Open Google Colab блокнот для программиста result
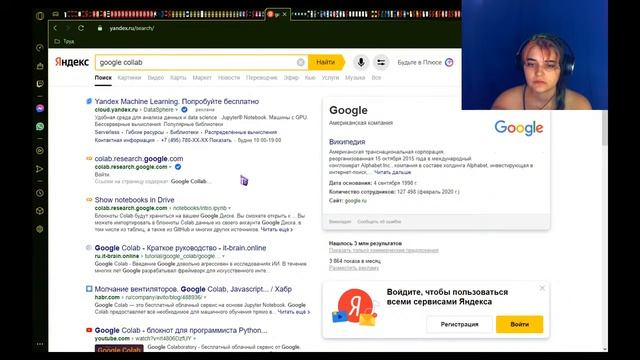 point(181,330)
